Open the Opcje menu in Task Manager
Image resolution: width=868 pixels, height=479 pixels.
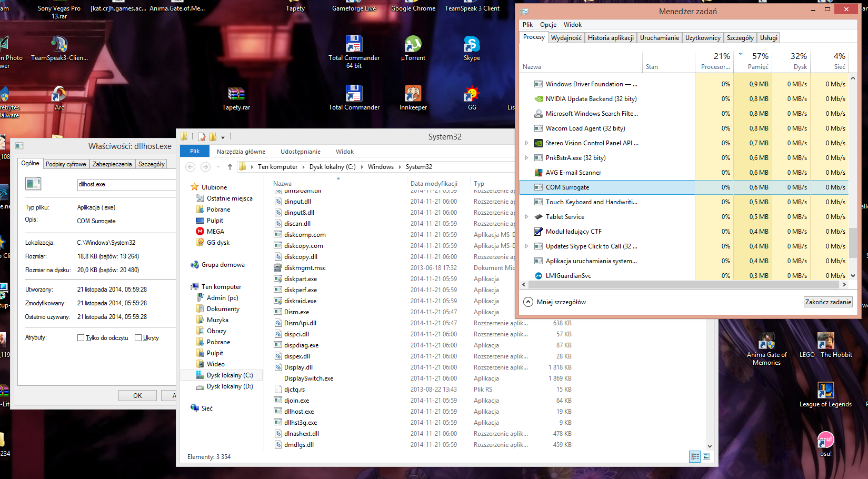click(548, 25)
